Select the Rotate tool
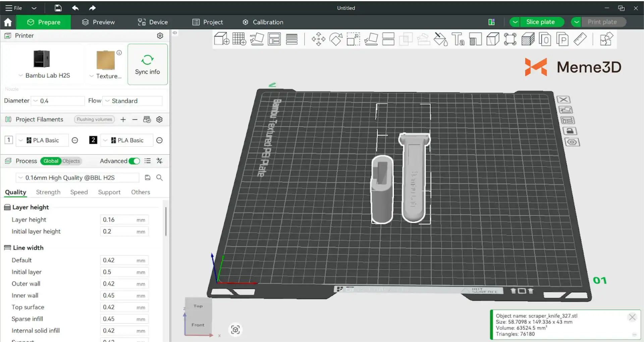This screenshot has height=342, width=644. (336, 39)
